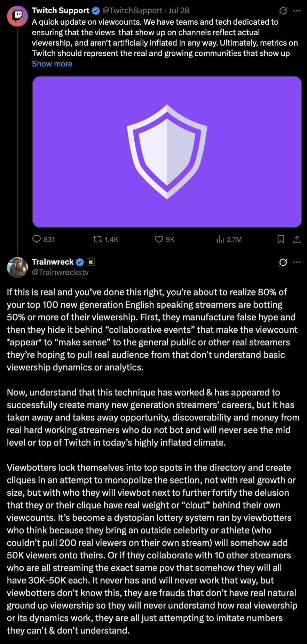Viewport: 307px width, 644px height.
Task: Click the green Kick affiliation badge
Action: (x=91, y=262)
